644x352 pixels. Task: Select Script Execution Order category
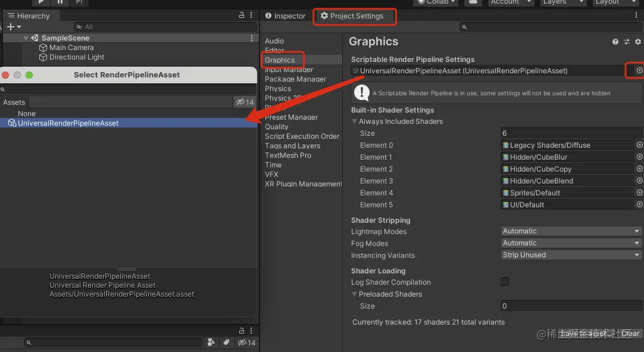(302, 136)
